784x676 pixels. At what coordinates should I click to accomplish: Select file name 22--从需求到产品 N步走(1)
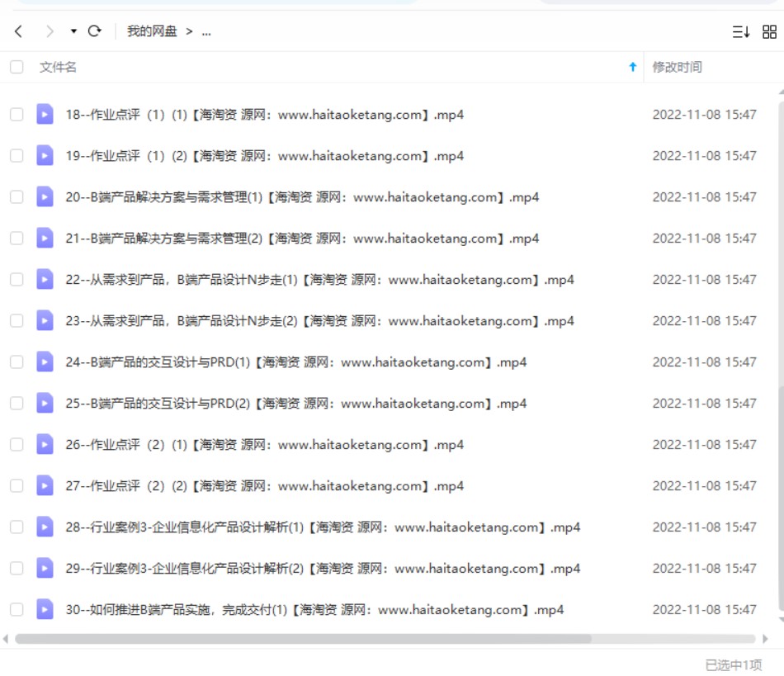pyautogui.click(x=320, y=280)
